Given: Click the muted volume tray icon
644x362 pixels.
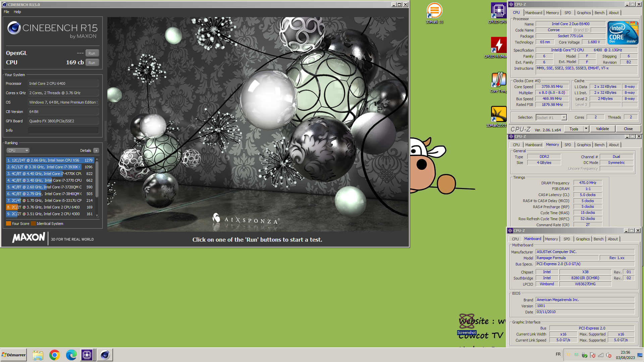Looking at the screenshot, I should tap(609, 355).
